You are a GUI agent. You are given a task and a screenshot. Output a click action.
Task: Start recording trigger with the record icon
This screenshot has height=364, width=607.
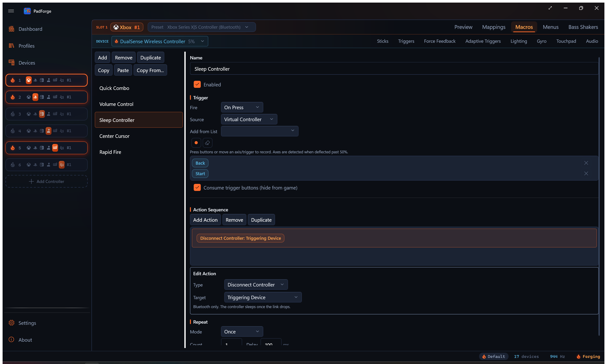(x=196, y=143)
